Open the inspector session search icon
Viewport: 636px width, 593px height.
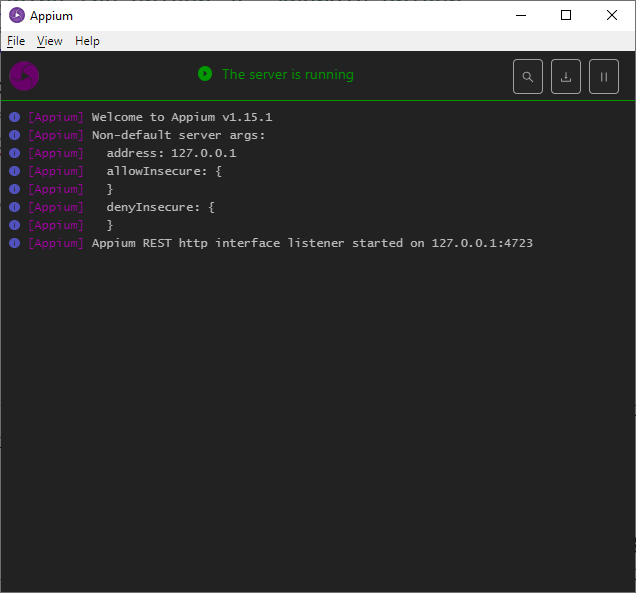(528, 77)
